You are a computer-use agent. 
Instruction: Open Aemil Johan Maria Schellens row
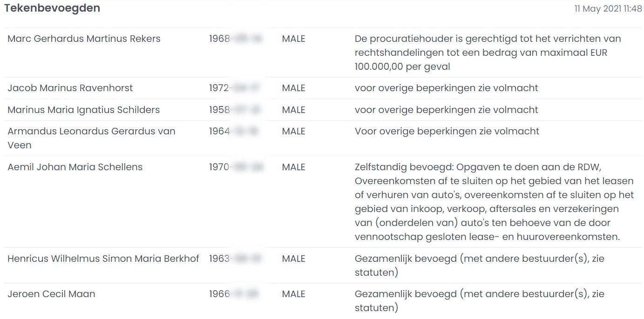click(x=75, y=167)
